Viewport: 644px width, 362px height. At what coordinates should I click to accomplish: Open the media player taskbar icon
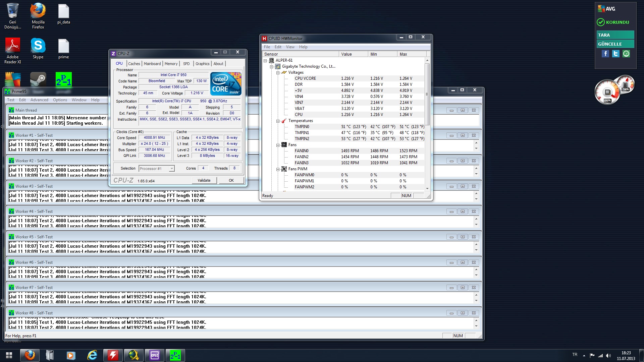pos(71,355)
